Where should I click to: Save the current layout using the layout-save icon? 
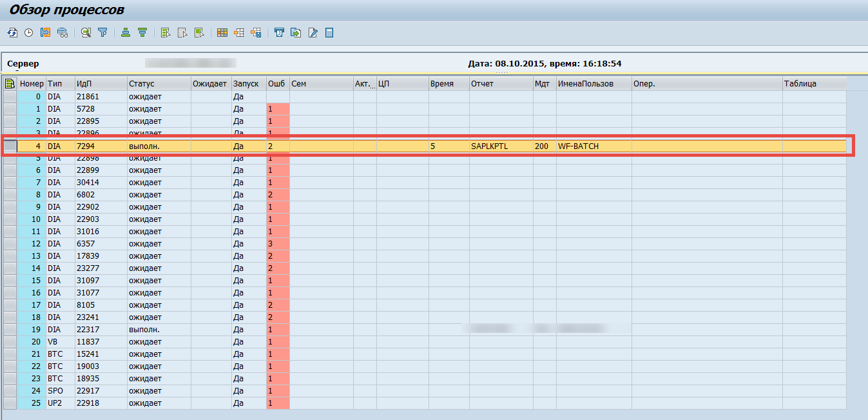pos(256,32)
